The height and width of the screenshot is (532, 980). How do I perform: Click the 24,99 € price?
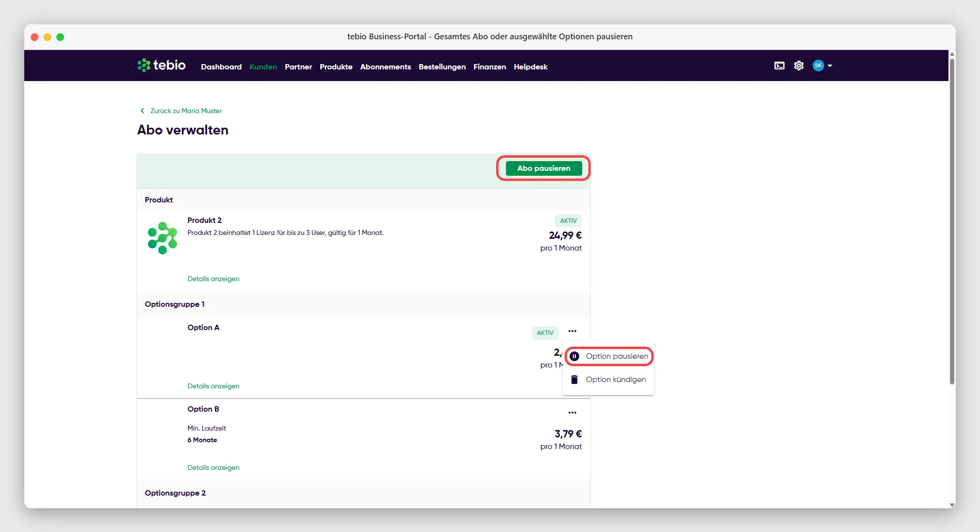tap(565, 235)
